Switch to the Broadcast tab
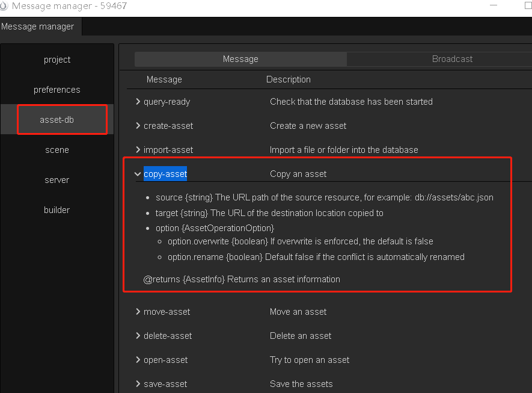This screenshot has height=393, width=532. pos(452,59)
